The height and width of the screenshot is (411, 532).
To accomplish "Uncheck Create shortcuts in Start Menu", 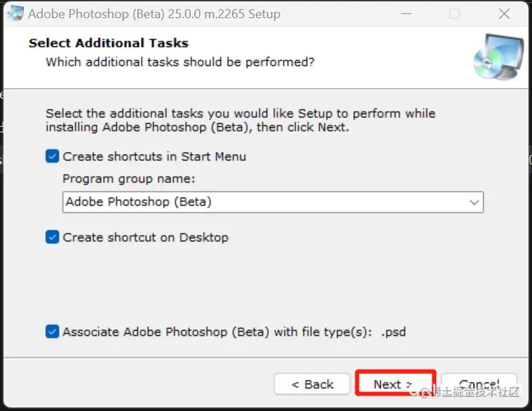I will click(53, 157).
